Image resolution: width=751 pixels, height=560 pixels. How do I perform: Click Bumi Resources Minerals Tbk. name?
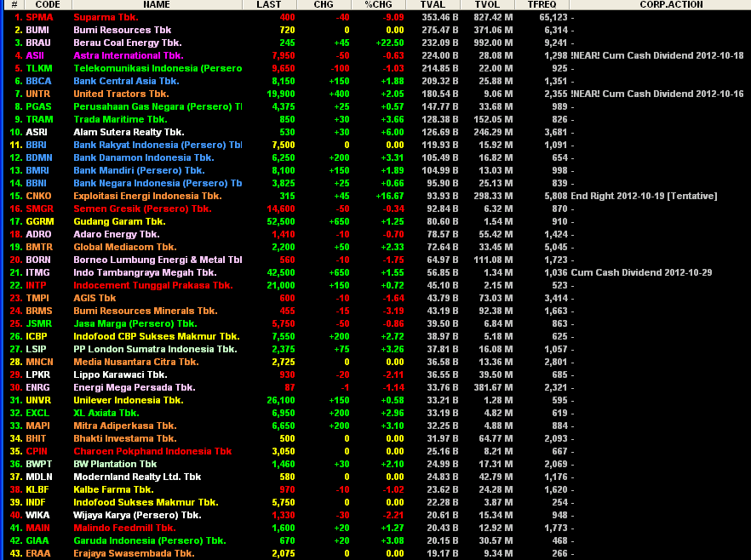[x=145, y=311]
